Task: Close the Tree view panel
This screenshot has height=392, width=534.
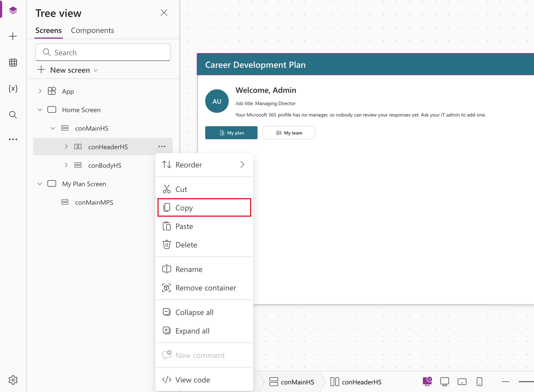Action: [164, 13]
